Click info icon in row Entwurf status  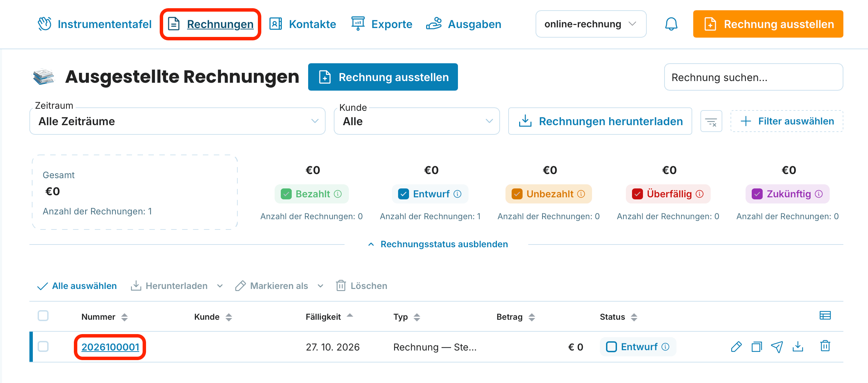pos(665,347)
